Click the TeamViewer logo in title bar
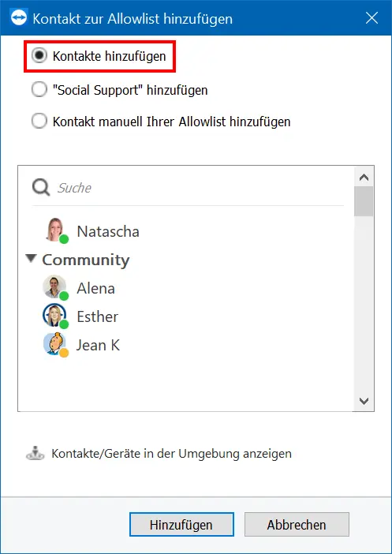Image resolution: width=392 pixels, height=554 pixels. tap(18, 17)
